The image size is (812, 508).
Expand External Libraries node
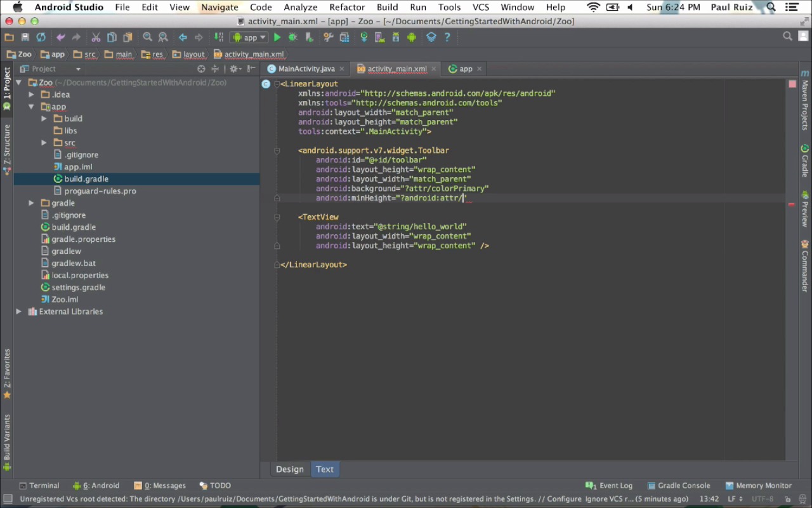point(18,312)
